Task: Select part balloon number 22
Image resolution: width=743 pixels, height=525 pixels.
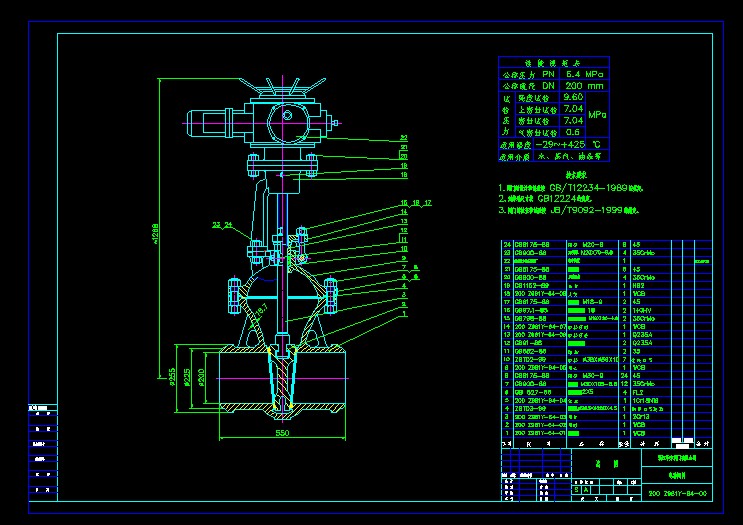Action: [404, 137]
